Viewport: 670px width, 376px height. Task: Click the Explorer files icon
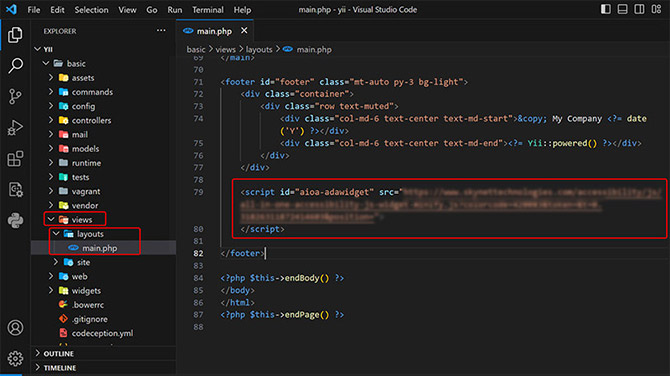15,35
